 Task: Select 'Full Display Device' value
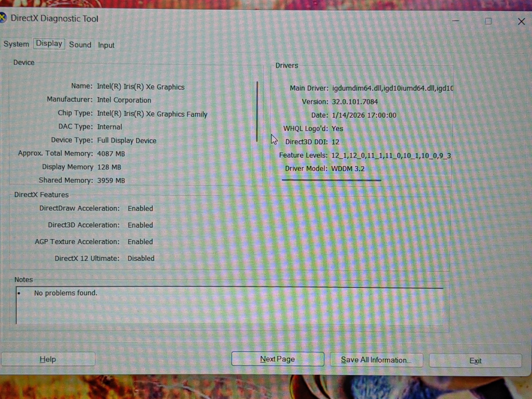(x=127, y=141)
